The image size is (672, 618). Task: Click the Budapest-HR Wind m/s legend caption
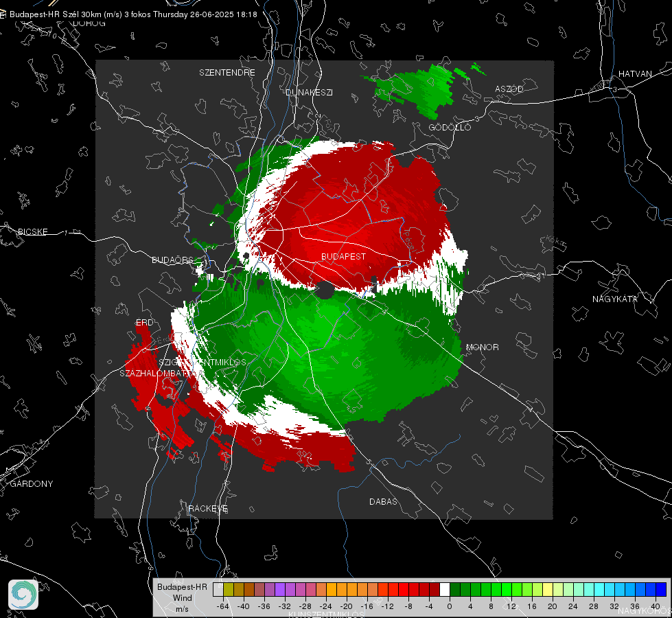point(182,597)
